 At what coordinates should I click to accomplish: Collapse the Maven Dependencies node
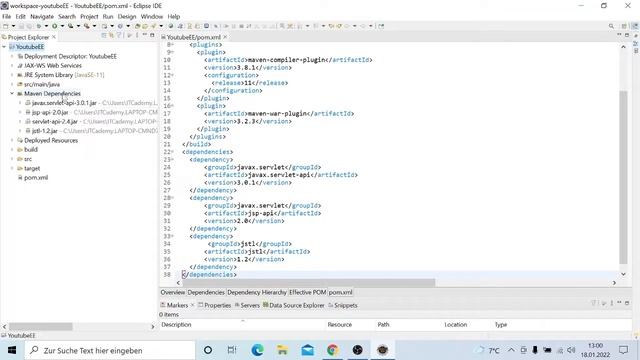coord(12,93)
